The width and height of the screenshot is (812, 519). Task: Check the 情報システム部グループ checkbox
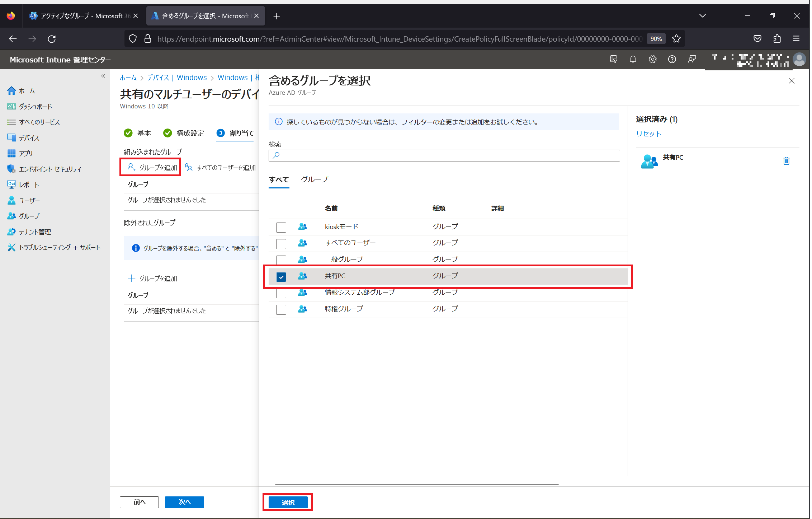point(281,293)
